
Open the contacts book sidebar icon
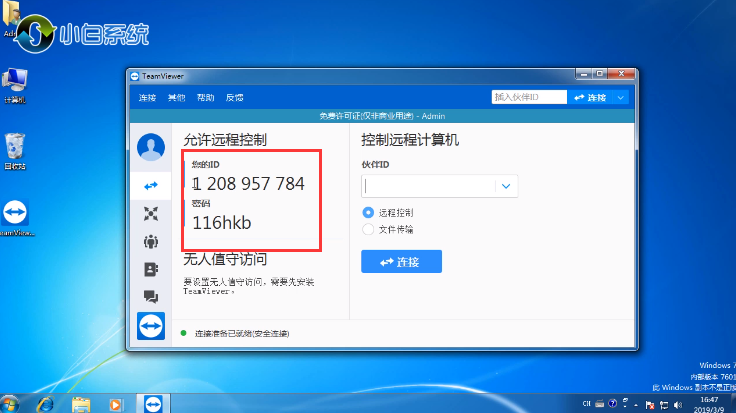pos(151,269)
